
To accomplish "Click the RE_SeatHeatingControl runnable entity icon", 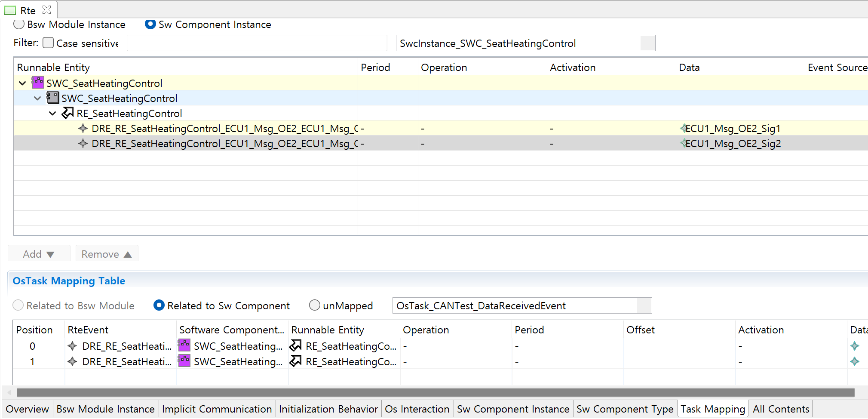I will tap(67, 113).
